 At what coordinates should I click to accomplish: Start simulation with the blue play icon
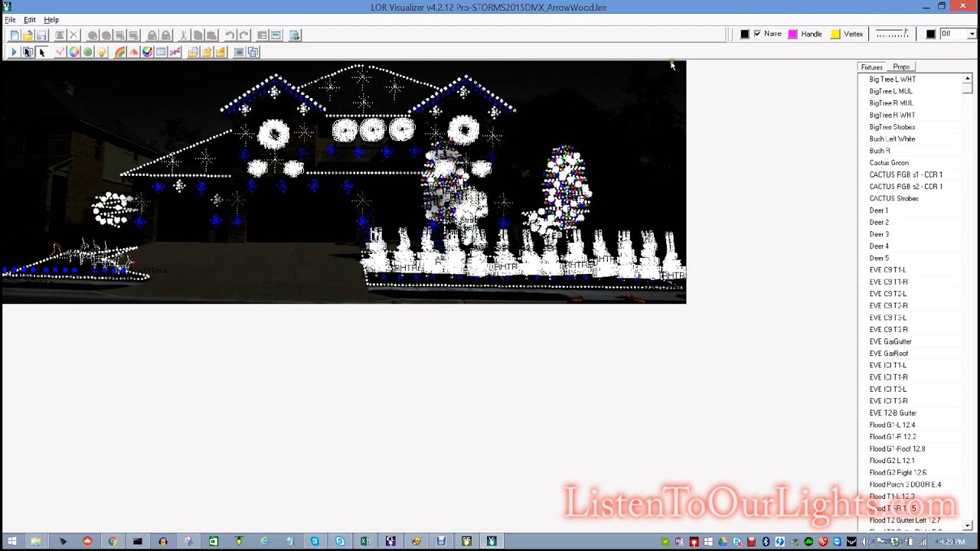click(x=14, y=52)
